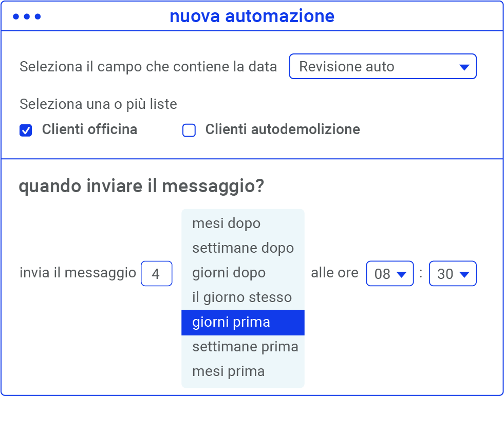This screenshot has width=504, height=432.
Task: Click the rightmost blue dot icon
Action: point(36,16)
